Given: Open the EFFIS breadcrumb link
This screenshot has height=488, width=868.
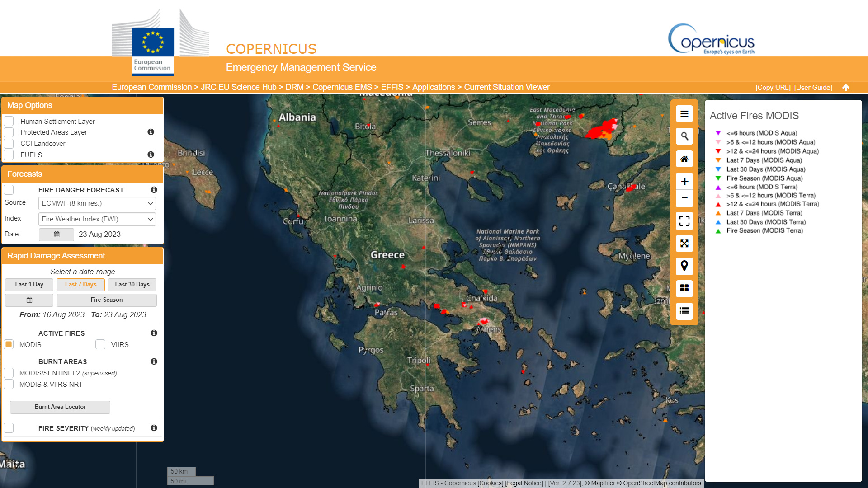Looking at the screenshot, I should pos(392,87).
